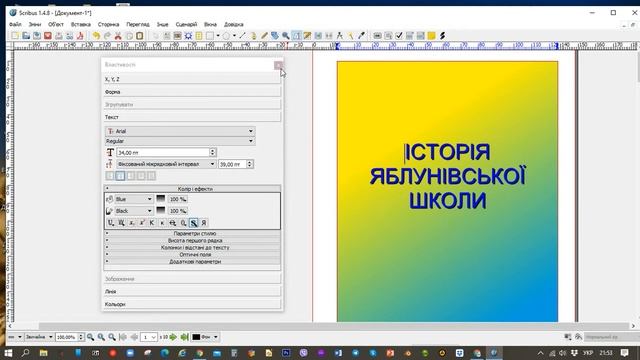Toggle Underline Words Only effect
Viewport: 640px width, 360px height.
(x=121, y=223)
